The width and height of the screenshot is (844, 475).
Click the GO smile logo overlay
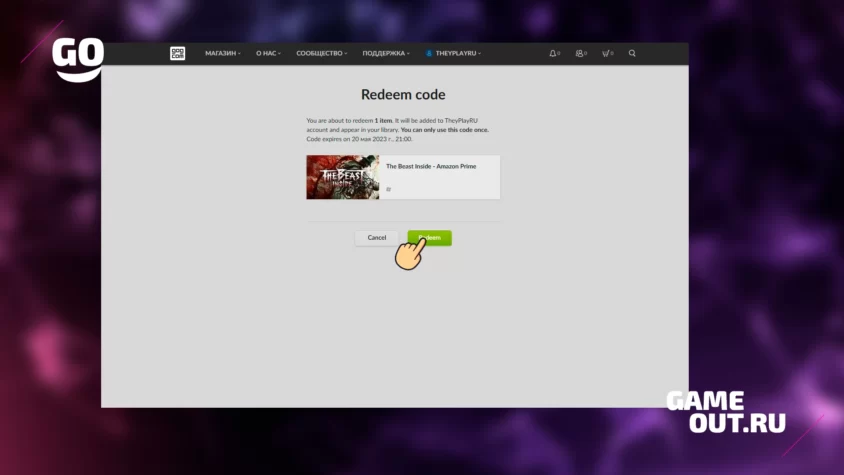[78, 59]
